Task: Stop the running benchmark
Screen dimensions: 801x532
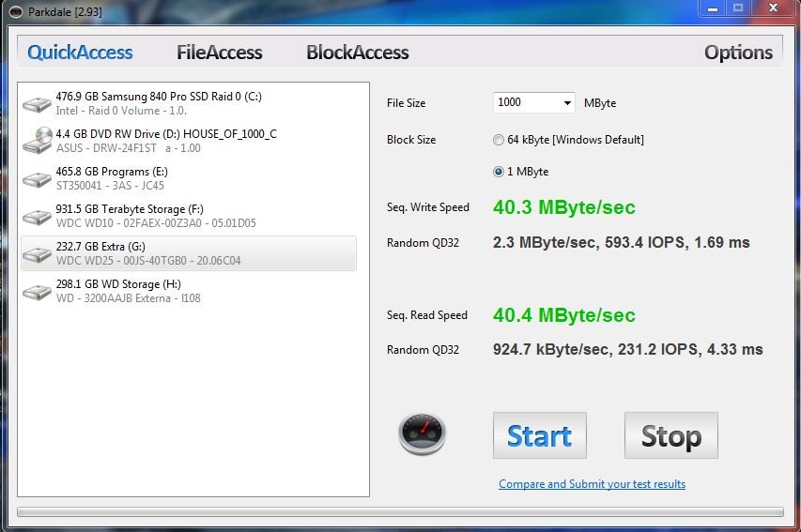Action: click(671, 435)
